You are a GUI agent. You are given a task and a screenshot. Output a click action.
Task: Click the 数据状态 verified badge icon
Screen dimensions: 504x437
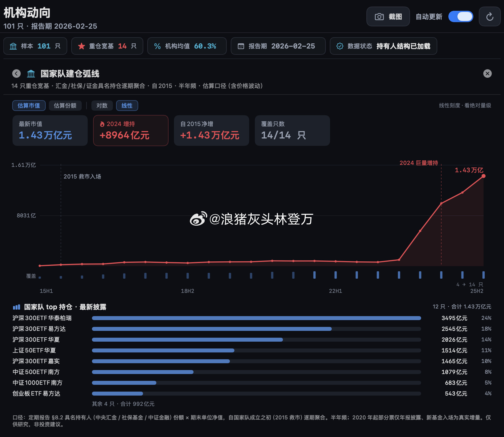point(340,46)
